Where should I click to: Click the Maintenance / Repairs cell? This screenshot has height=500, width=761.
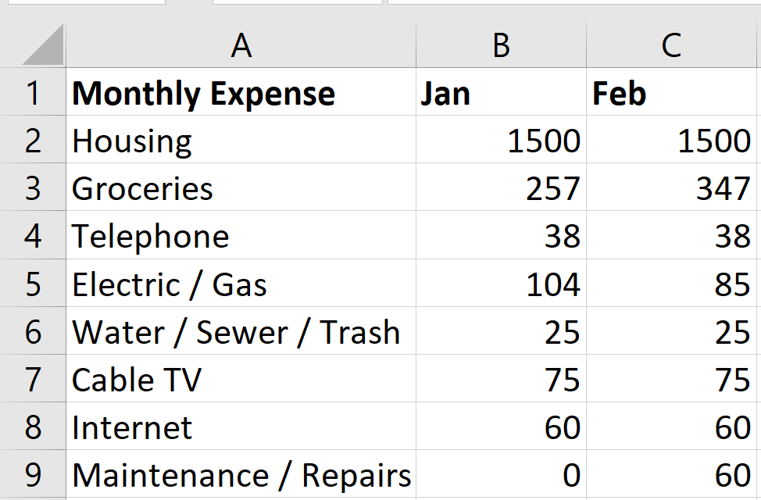(240, 475)
